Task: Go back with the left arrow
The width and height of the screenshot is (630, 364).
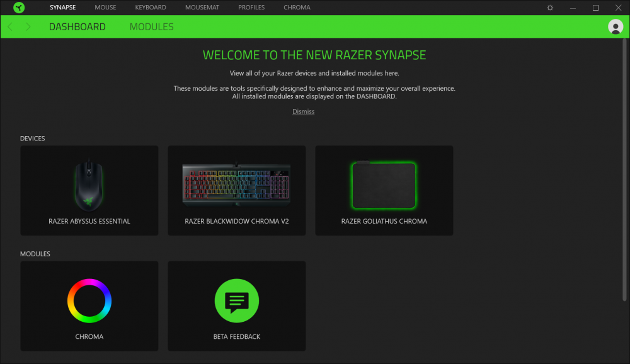Action: (11, 27)
